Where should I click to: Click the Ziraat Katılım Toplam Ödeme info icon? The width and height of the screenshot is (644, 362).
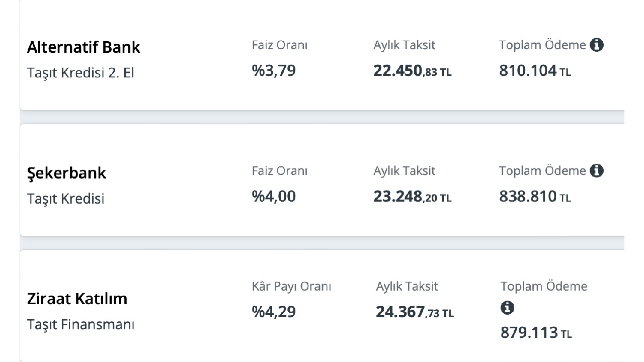click(x=507, y=308)
